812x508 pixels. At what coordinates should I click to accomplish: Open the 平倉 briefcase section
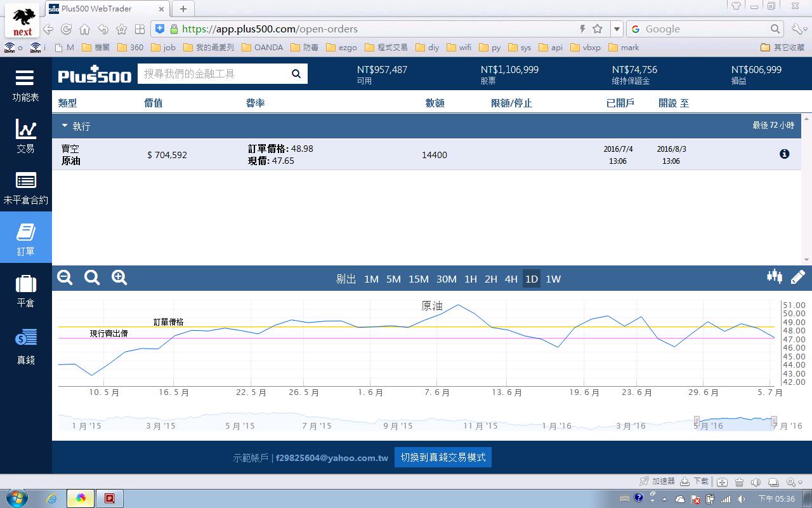[x=25, y=291]
